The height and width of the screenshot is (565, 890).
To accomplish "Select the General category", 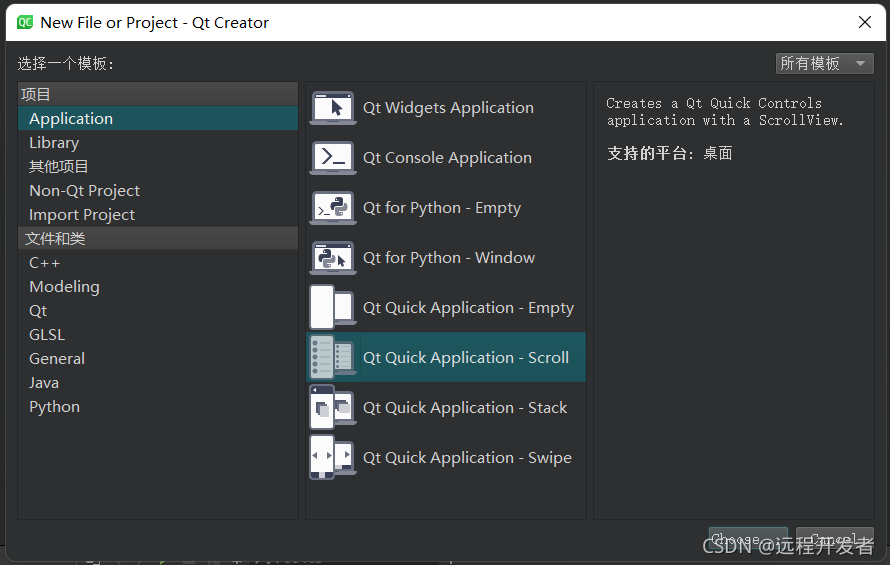I will (158, 359).
